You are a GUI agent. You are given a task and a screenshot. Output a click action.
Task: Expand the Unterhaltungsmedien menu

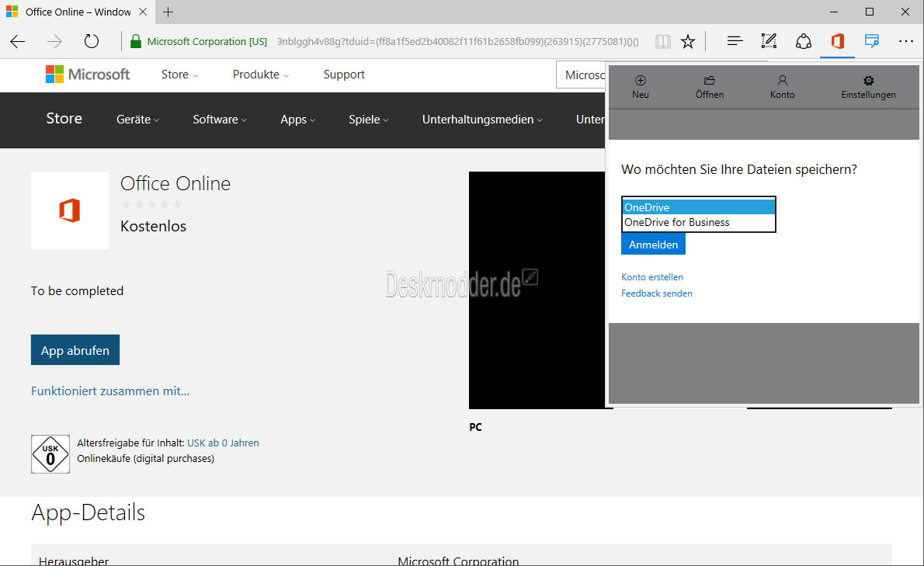click(x=482, y=120)
